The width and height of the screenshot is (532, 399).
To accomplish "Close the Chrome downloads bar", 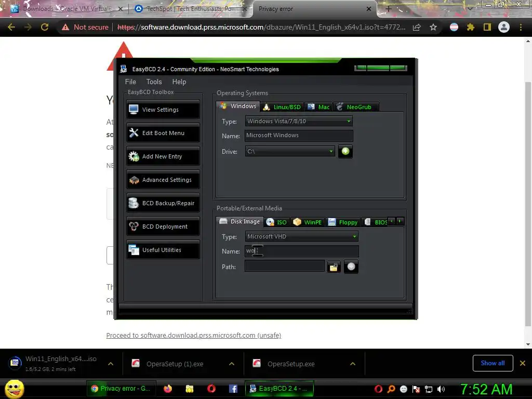I will click(523, 363).
